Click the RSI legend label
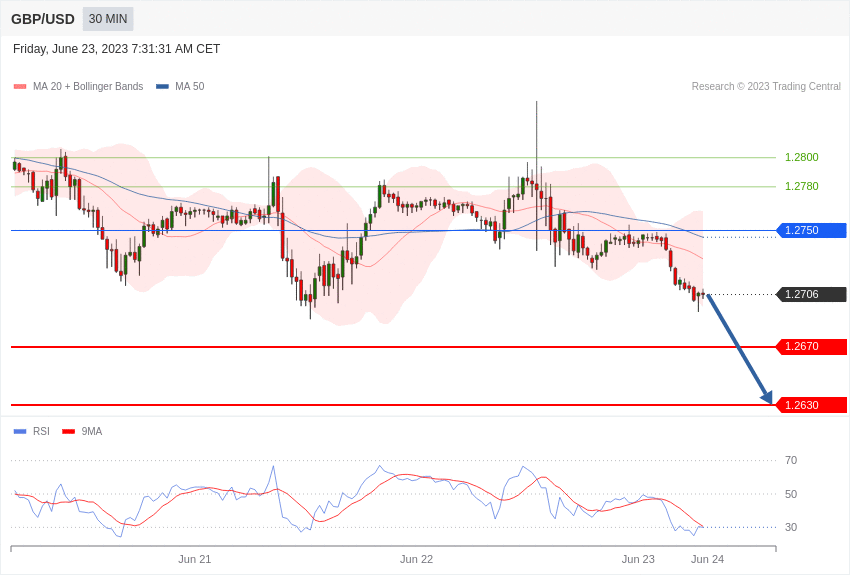 (41, 431)
